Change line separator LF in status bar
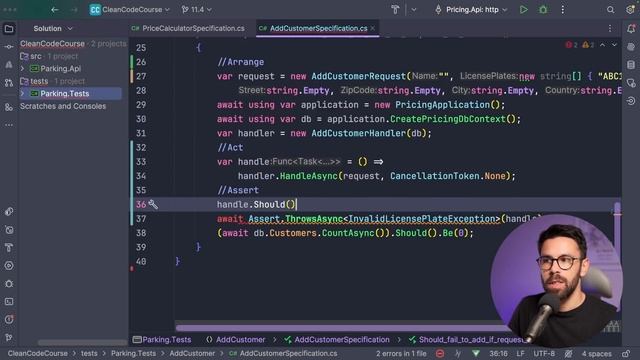Viewport: 640px width, 360px height. tap(520, 353)
